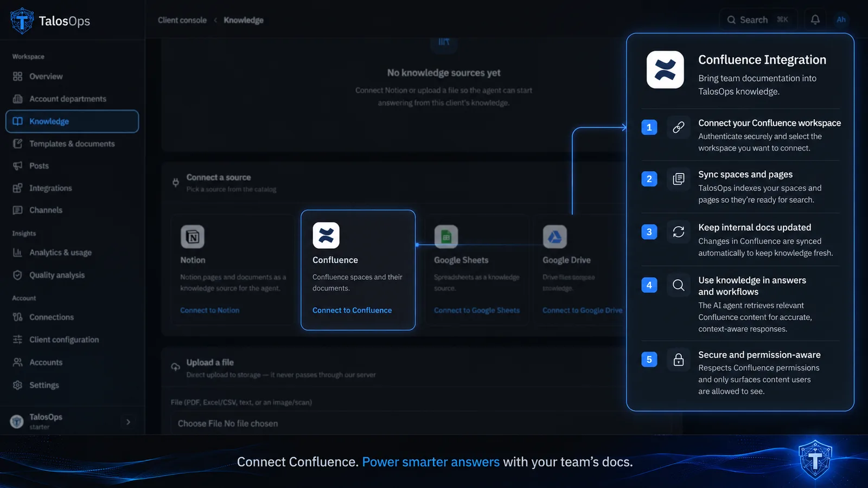Viewport: 868px width, 488px height.
Task: Click the lock icon for Secure and permission-aware
Action: click(679, 359)
